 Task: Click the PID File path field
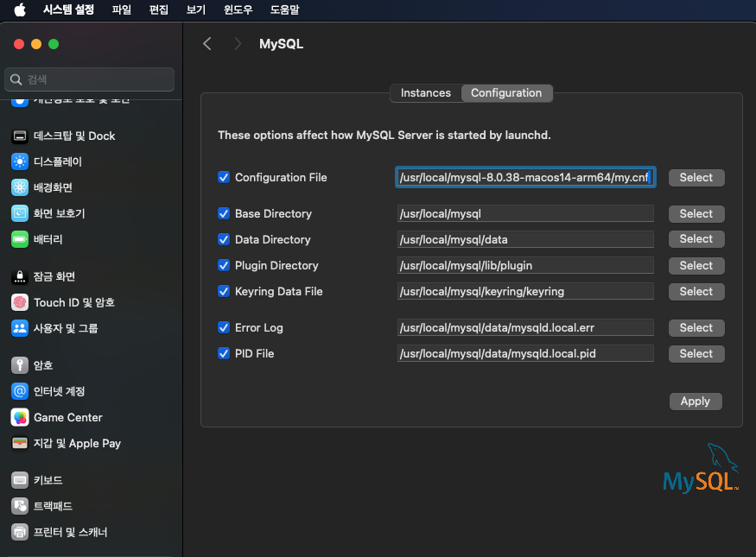tap(525, 354)
